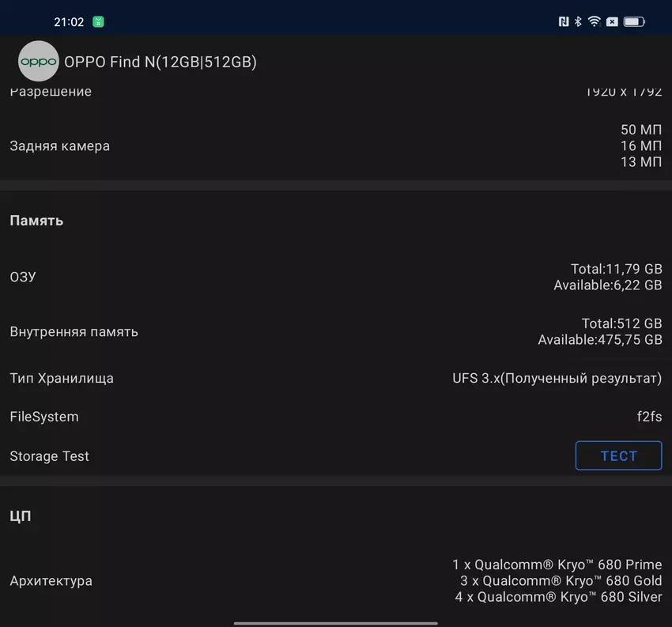Tap the FileSystem row label
This screenshot has height=627, width=672.
[44, 417]
